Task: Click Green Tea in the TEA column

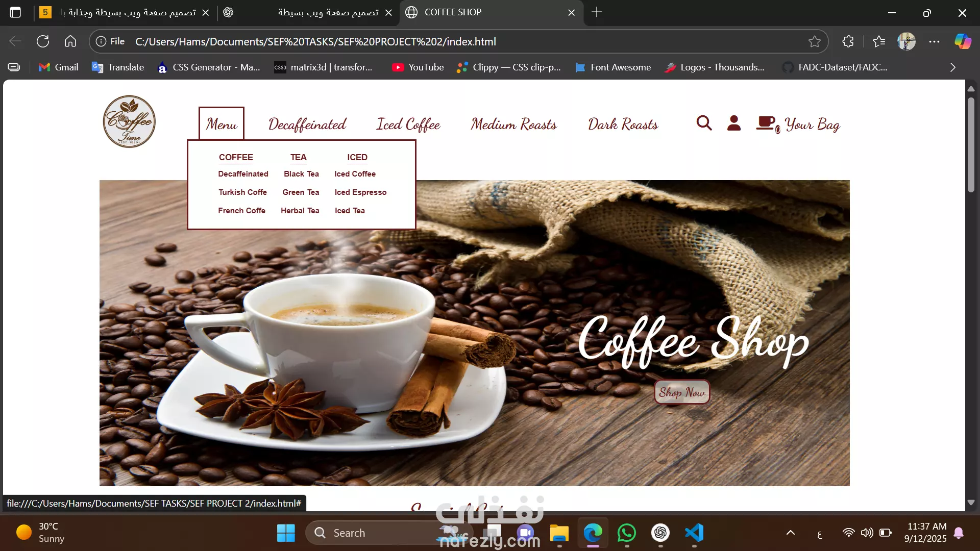Action: [301, 192]
